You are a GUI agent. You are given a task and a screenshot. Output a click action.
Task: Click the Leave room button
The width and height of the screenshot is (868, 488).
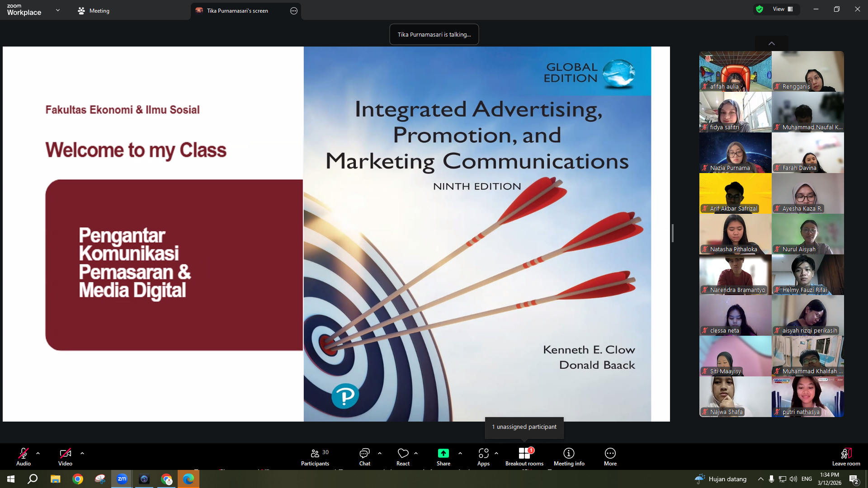coord(846,456)
